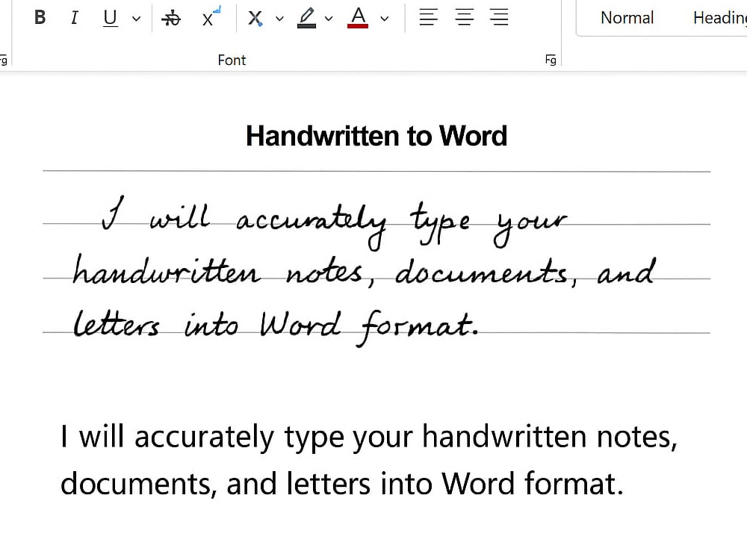Toggle Strikethrough formatting icon
This screenshot has width=747, height=560.
point(171,19)
